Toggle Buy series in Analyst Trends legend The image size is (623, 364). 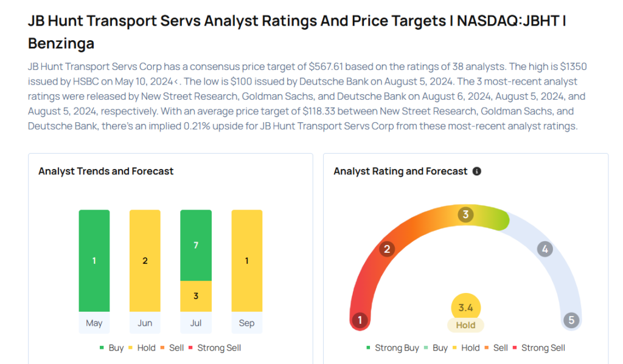(111, 348)
